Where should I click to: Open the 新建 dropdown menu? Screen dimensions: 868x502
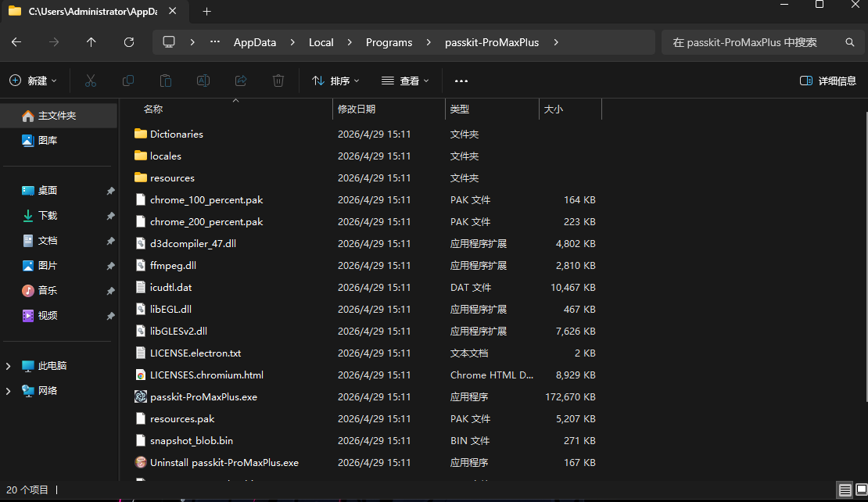click(33, 81)
